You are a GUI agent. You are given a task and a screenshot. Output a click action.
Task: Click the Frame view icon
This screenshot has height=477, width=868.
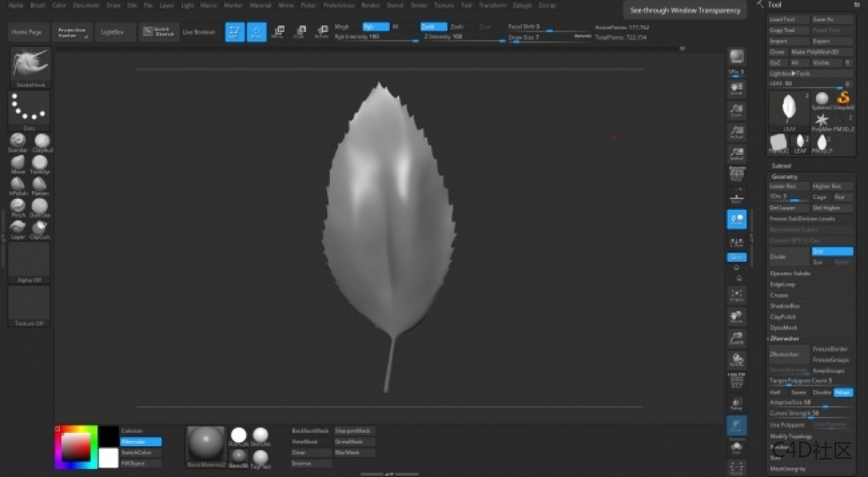click(x=736, y=294)
